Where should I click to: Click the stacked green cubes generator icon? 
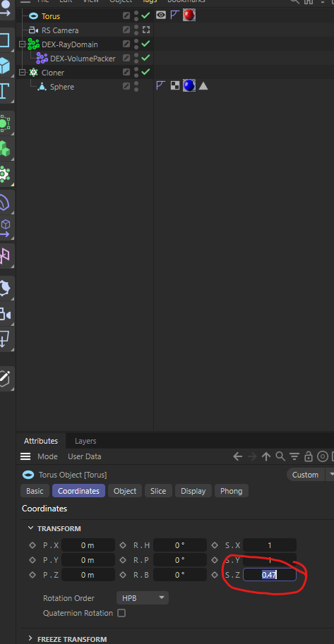click(4, 148)
